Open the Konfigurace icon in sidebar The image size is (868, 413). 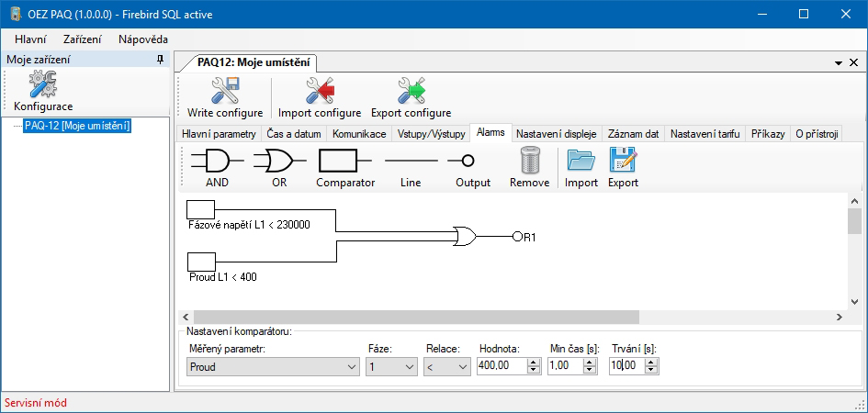(43, 85)
